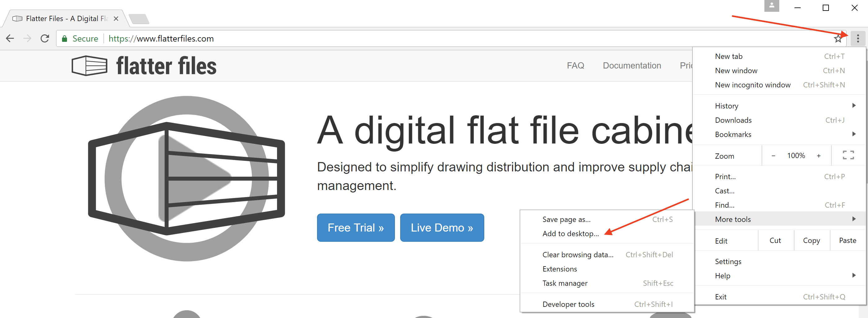The height and width of the screenshot is (318, 868).
Task: Reload the Flatter Files page
Action: pos(45,38)
